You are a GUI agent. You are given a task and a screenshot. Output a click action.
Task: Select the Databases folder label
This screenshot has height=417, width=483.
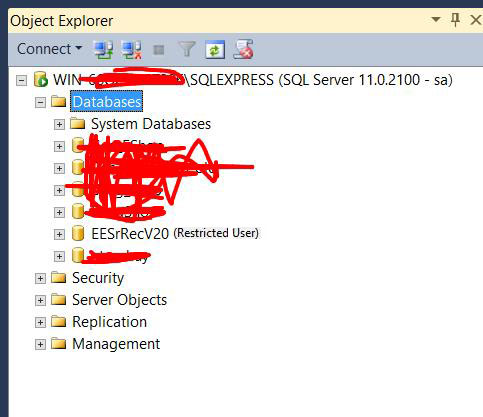[107, 101]
